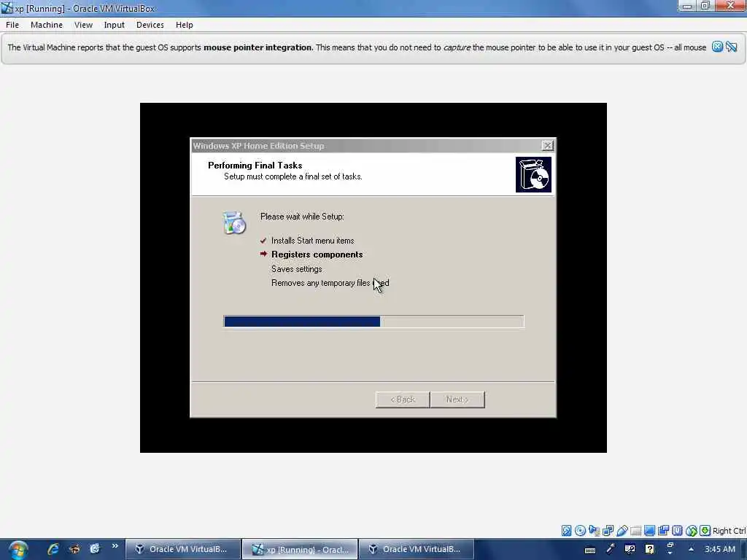Switch to xp [Running] taskbar button
This screenshot has width=747, height=560.
[300, 549]
